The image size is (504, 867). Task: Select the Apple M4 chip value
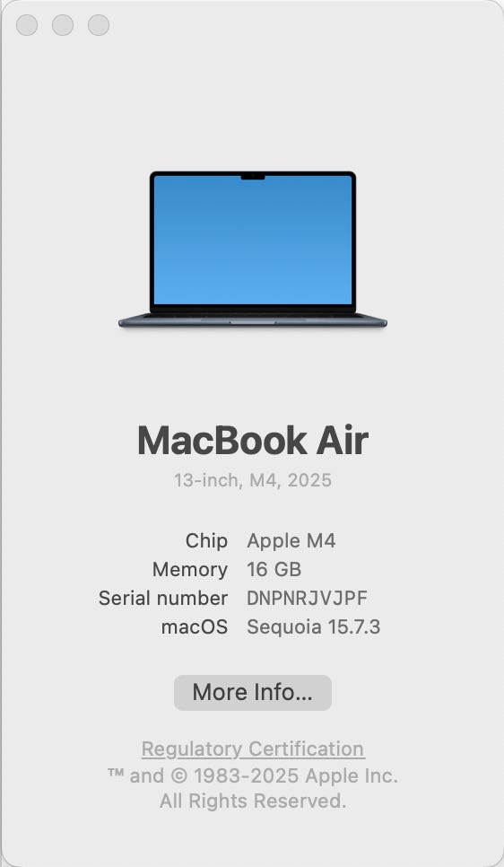tap(291, 541)
